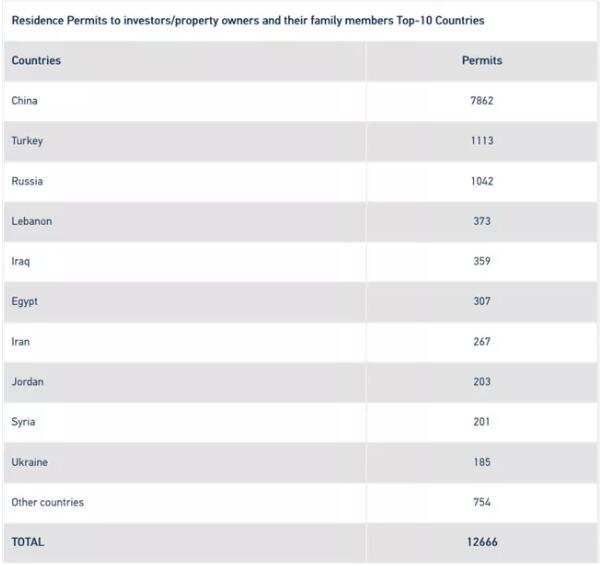Click the Egypt country cell
This screenshot has height=566, width=604.
click(25, 301)
